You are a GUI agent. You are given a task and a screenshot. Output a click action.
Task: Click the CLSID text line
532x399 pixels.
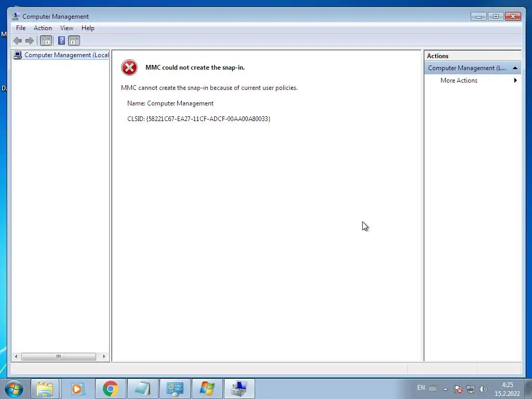point(199,119)
